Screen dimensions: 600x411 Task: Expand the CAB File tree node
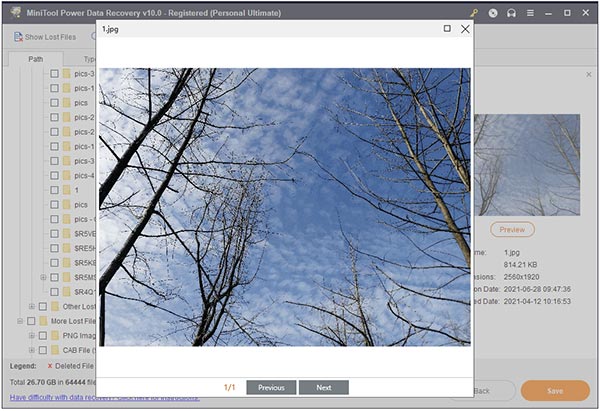coord(31,350)
